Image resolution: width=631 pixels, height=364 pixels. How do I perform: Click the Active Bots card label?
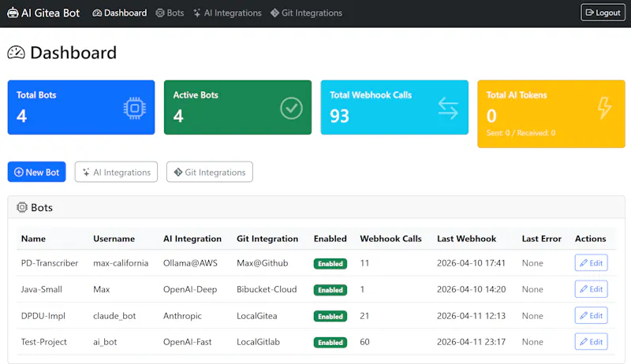[196, 95]
